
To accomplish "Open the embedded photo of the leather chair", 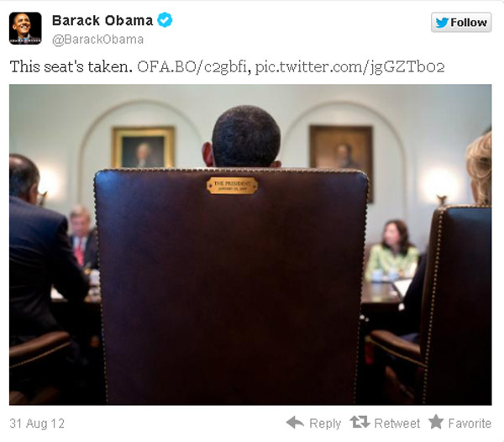I will coord(250,245).
